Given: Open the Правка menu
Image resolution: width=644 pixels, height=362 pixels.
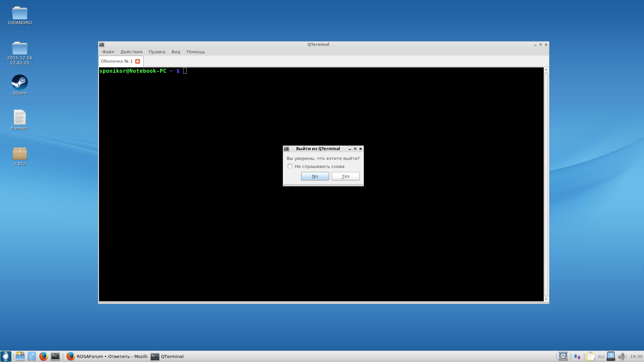Looking at the screenshot, I should [x=157, y=52].
